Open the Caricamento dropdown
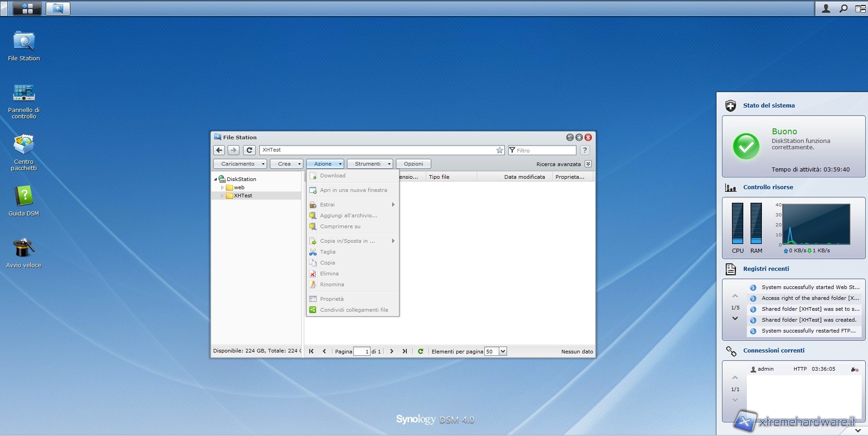Viewport: 868px width, 436px height. tap(240, 164)
